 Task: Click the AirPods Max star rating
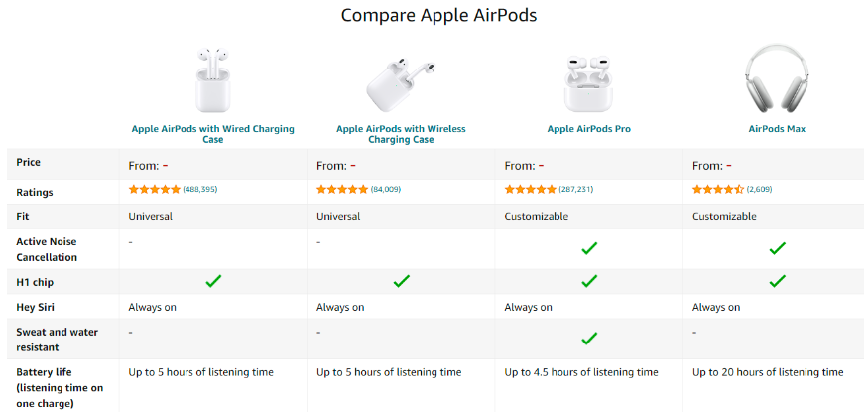coord(717,189)
